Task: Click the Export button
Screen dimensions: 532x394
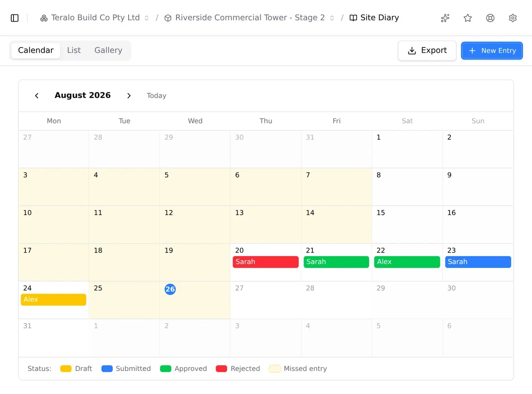Action: point(427,51)
